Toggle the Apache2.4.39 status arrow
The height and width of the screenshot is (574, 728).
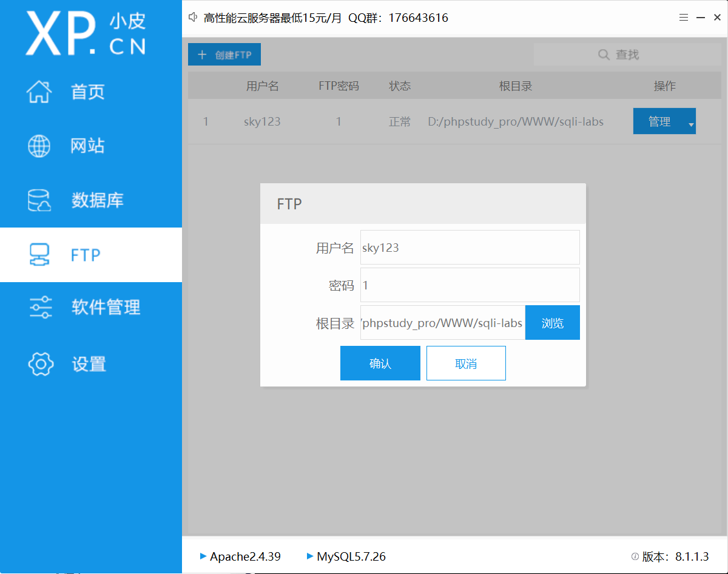pos(203,556)
